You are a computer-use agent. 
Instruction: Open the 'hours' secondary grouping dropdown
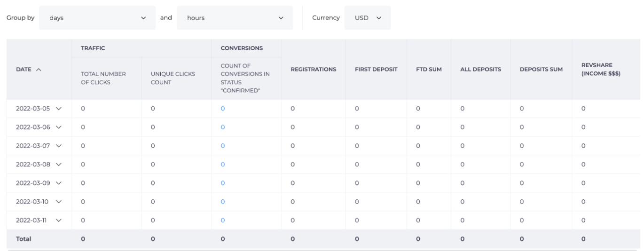pos(234,18)
